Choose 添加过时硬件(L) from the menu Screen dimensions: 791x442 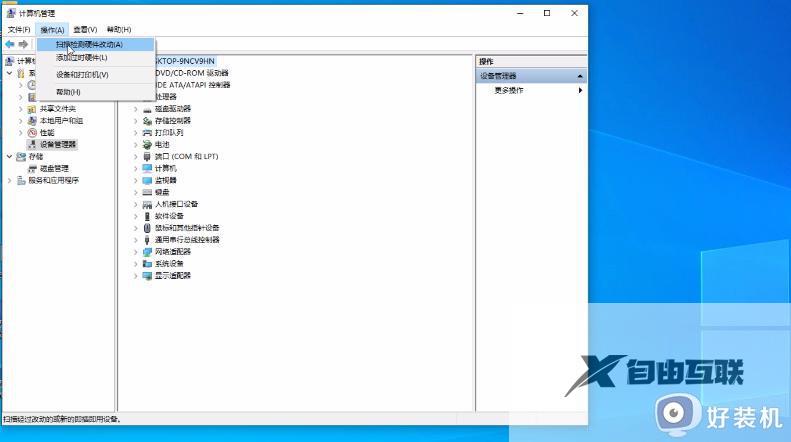pyautogui.click(x=96, y=58)
